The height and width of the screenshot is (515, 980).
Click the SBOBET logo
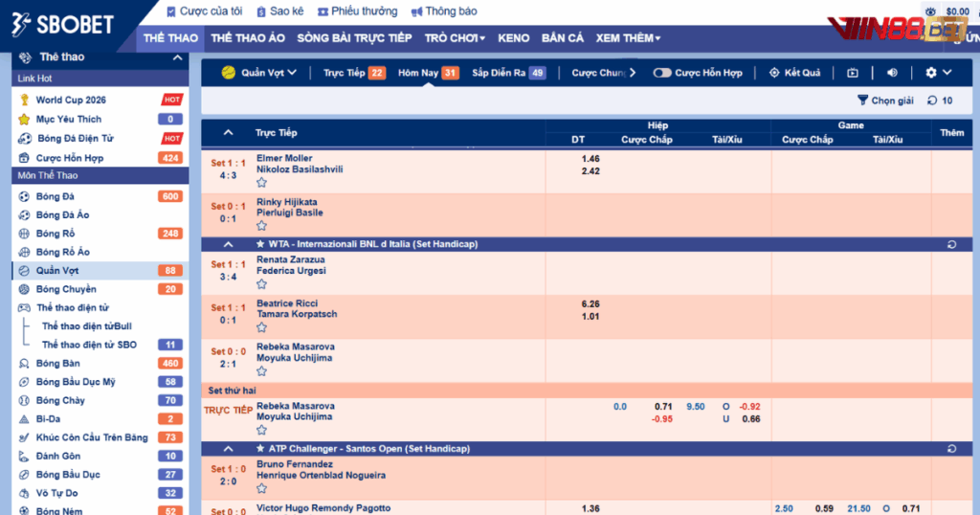pos(62,24)
